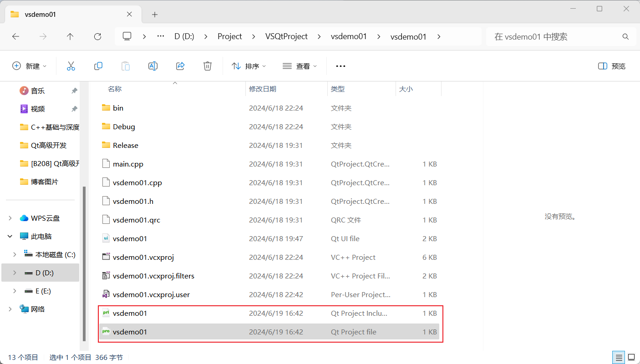Open the three-dots See more menu

(x=340, y=66)
